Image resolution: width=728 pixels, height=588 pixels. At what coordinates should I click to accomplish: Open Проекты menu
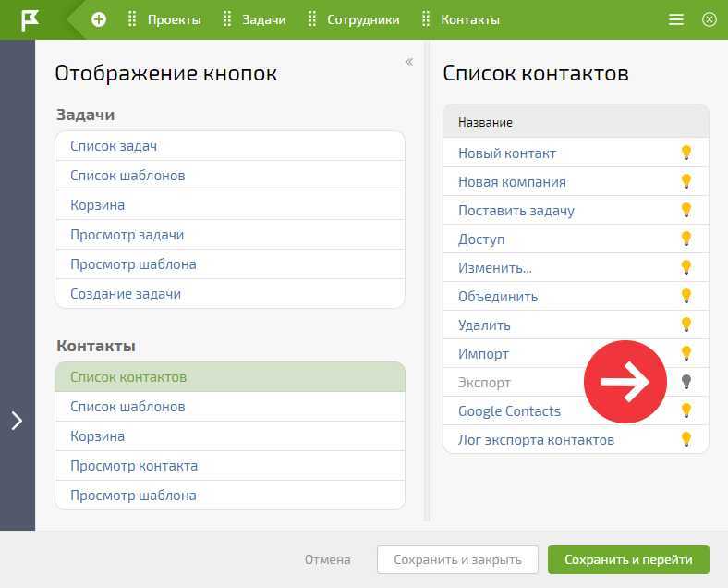(174, 20)
